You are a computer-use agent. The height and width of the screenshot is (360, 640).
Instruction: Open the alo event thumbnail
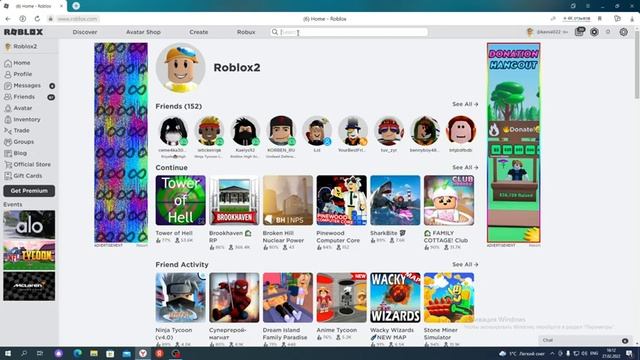click(29, 224)
